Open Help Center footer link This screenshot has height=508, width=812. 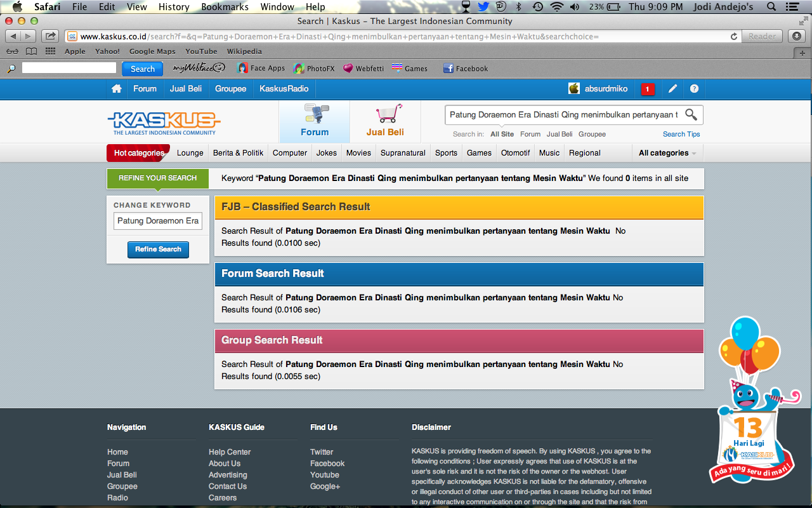click(230, 452)
